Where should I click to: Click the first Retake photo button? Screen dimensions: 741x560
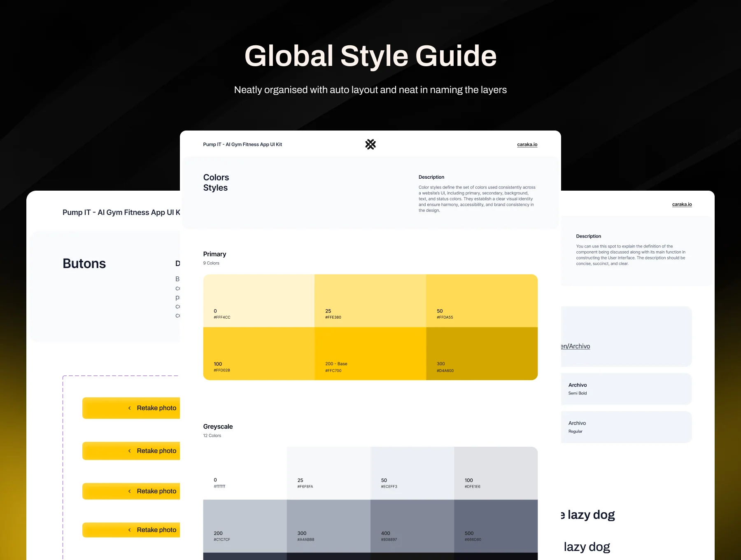[131, 408]
